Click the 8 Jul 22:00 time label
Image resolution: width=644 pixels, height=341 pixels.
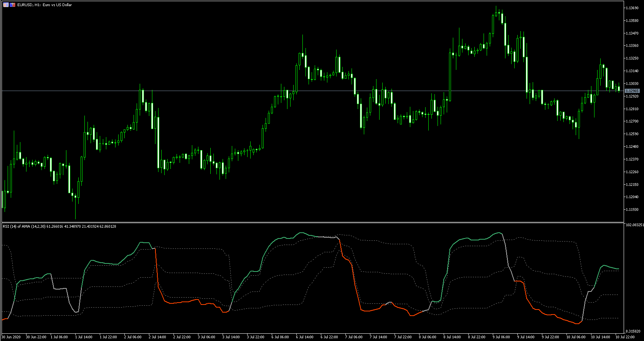pos(477,337)
